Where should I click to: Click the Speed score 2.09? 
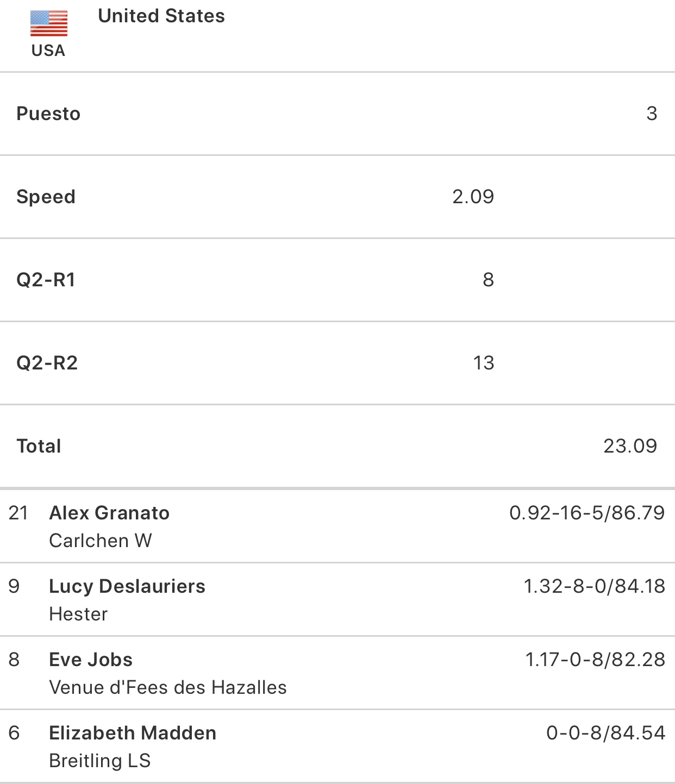pos(473,197)
